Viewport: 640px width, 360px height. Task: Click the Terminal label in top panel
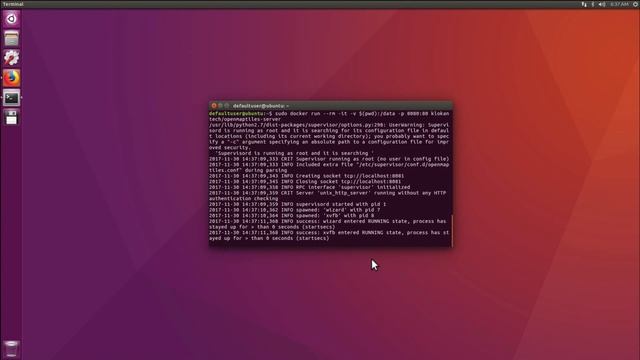(13, 4)
